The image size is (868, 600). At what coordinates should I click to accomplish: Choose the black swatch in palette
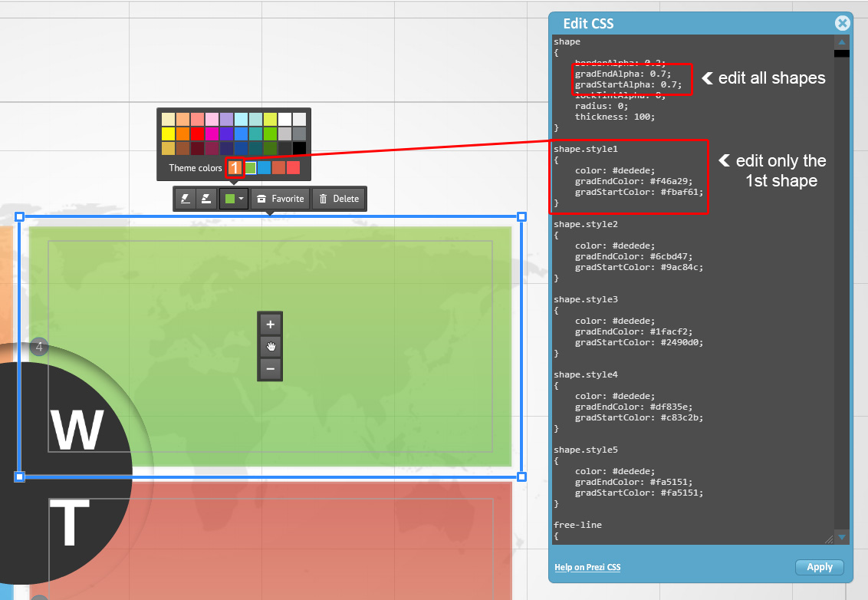[299, 148]
